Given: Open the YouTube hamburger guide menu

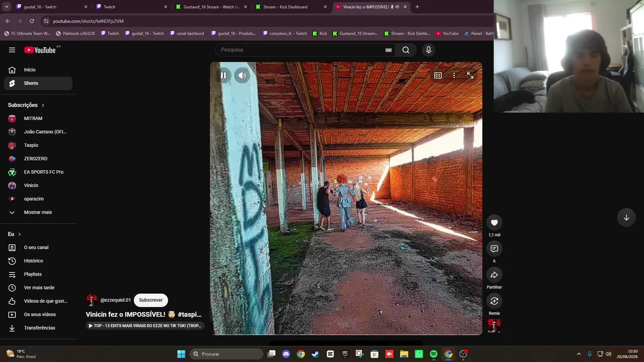Looking at the screenshot, I should click(12, 50).
